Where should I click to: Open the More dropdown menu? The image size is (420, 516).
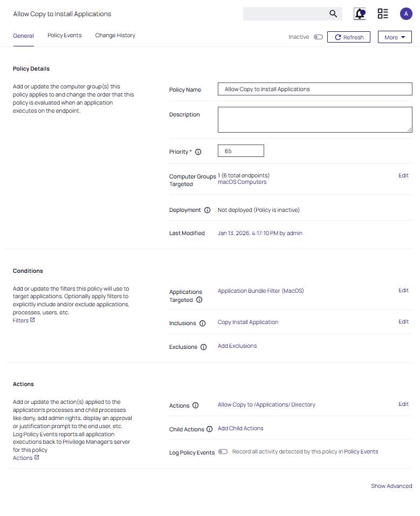395,37
